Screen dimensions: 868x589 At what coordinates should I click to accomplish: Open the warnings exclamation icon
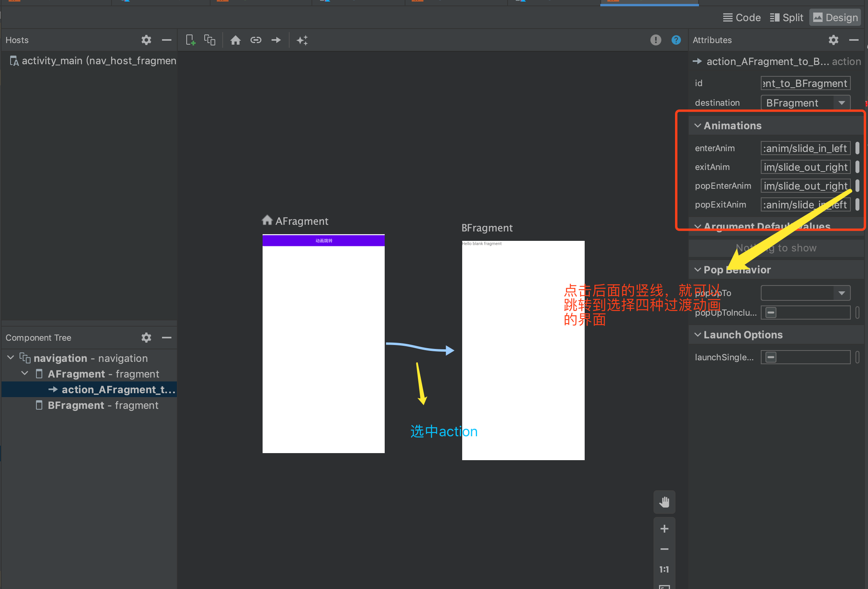pos(656,40)
